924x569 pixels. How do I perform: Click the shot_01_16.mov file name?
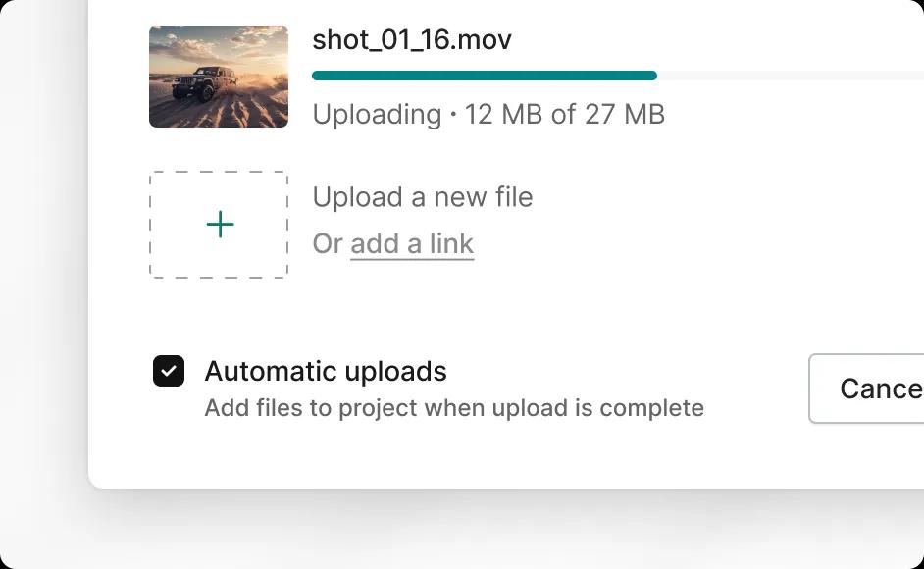coord(412,40)
